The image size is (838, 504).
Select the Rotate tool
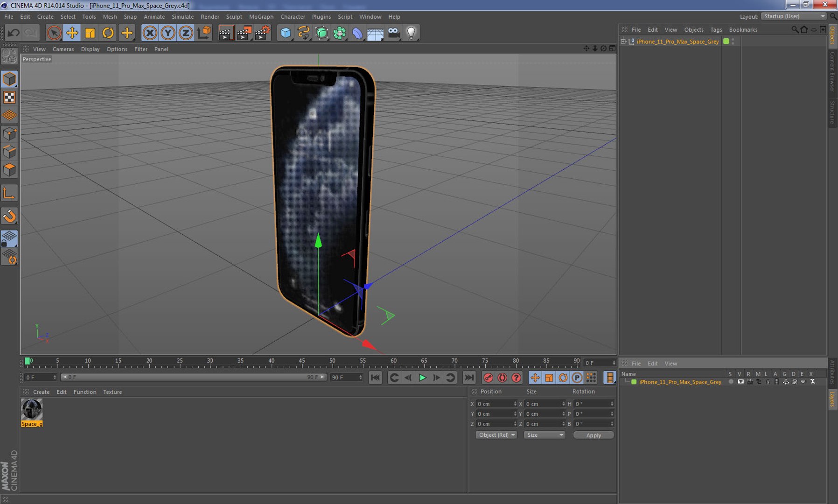click(x=108, y=33)
